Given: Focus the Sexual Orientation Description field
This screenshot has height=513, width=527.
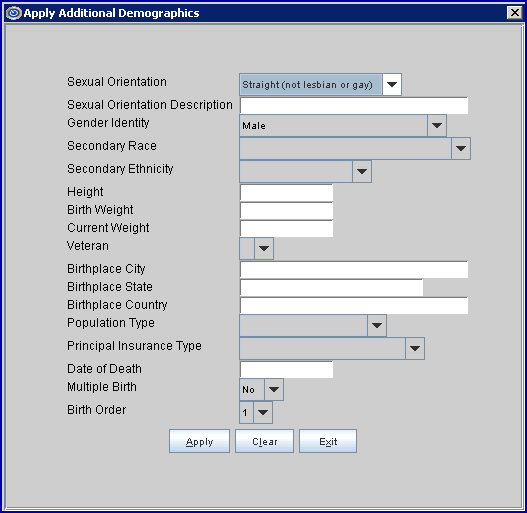Looking at the screenshot, I should pos(354,106).
